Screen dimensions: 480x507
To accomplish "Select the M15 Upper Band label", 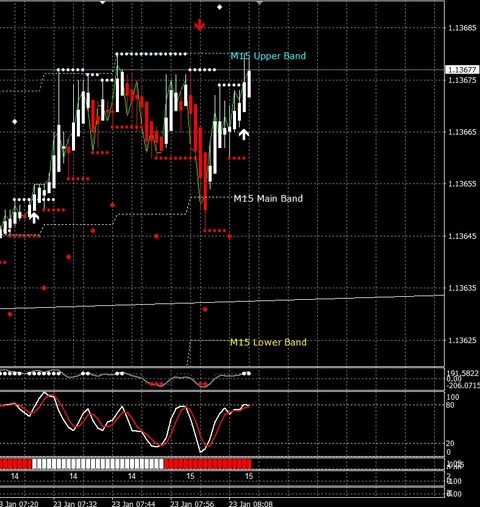I will click(x=268, y=56).
